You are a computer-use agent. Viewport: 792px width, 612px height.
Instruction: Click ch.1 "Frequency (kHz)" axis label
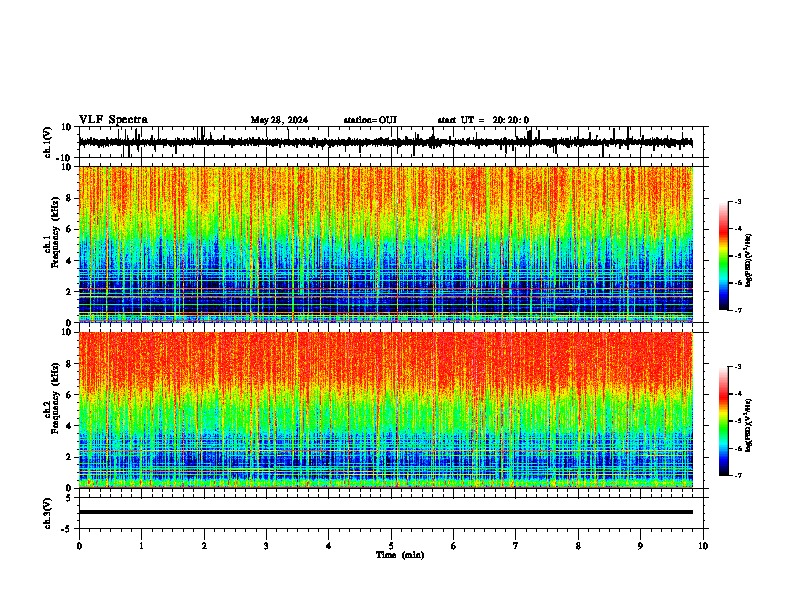pos(55,232)
